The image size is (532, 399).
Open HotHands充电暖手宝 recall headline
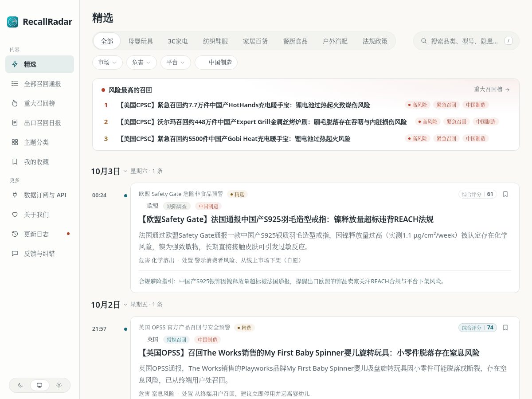[x=243, y=105]
